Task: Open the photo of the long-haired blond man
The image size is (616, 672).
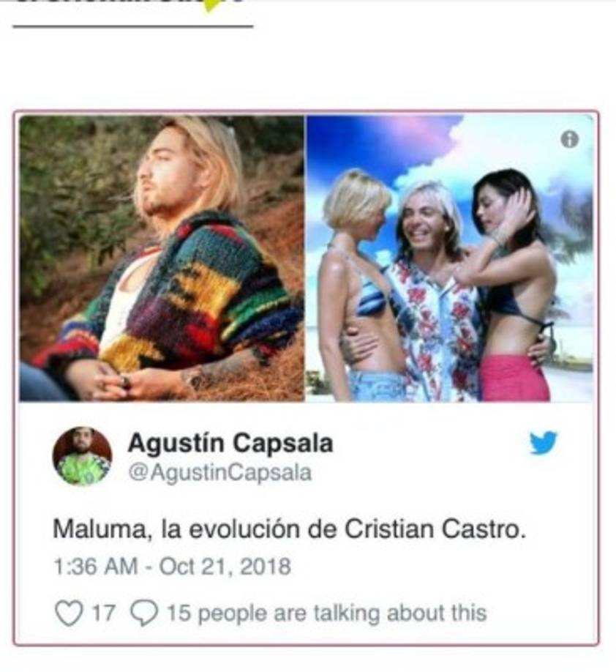Action: 162,258
